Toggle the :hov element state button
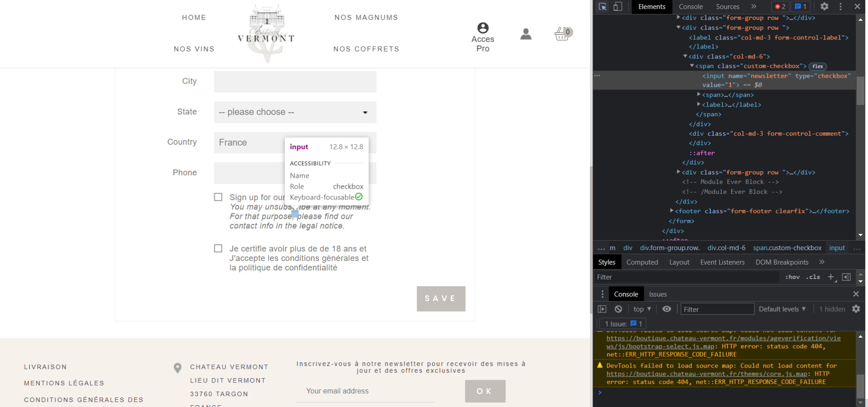This screenshot has height=407, width=868. [x=793, y=277]
